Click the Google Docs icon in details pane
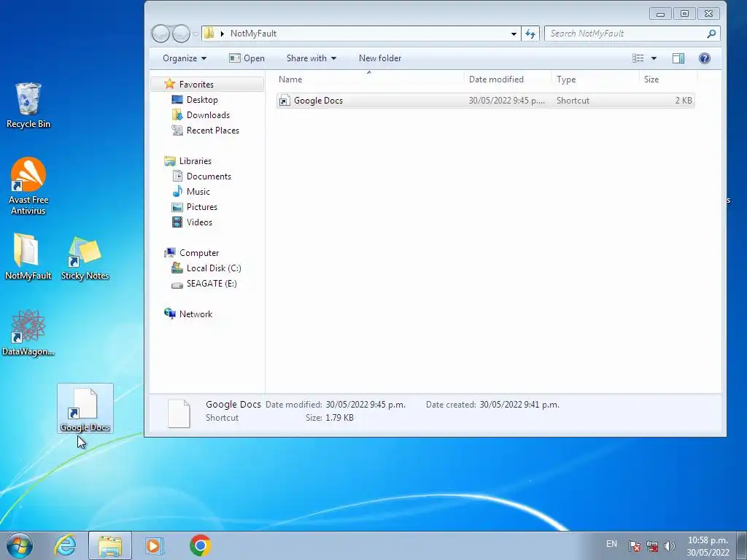The image size is (747, 560). point(179,413)
